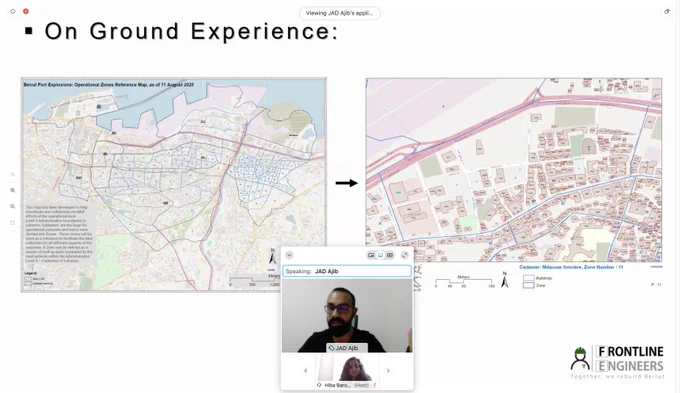Click the muted microphone icon beside Hiba's name
The width and height of the screenshot is (680, 393).
click(x=374, y=385)
